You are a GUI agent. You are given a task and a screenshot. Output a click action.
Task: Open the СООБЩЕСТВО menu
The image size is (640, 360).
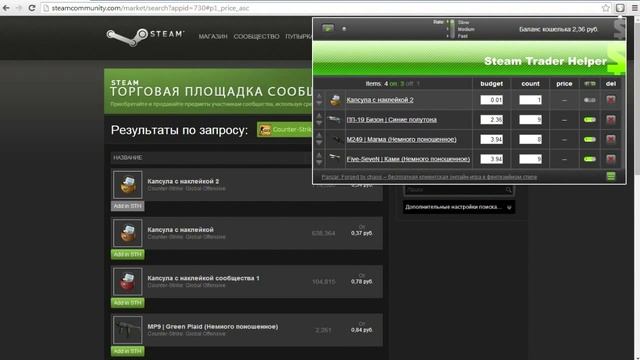tap(256, 36)
